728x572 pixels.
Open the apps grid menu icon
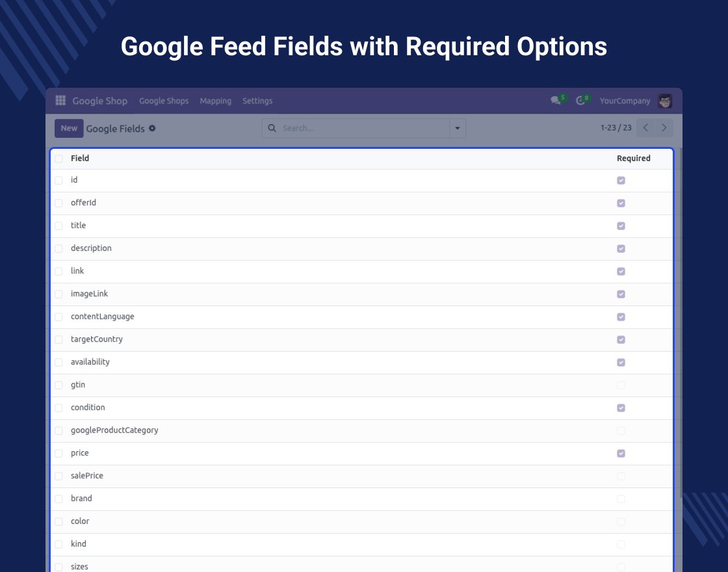(x=60, y=100)
